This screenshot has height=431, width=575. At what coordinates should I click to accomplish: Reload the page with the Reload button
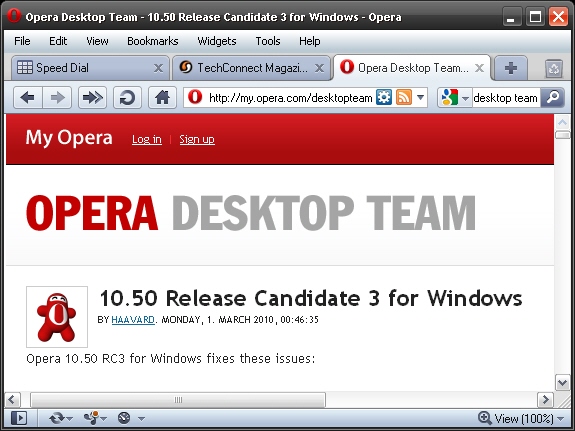click(x=127, y=98)
